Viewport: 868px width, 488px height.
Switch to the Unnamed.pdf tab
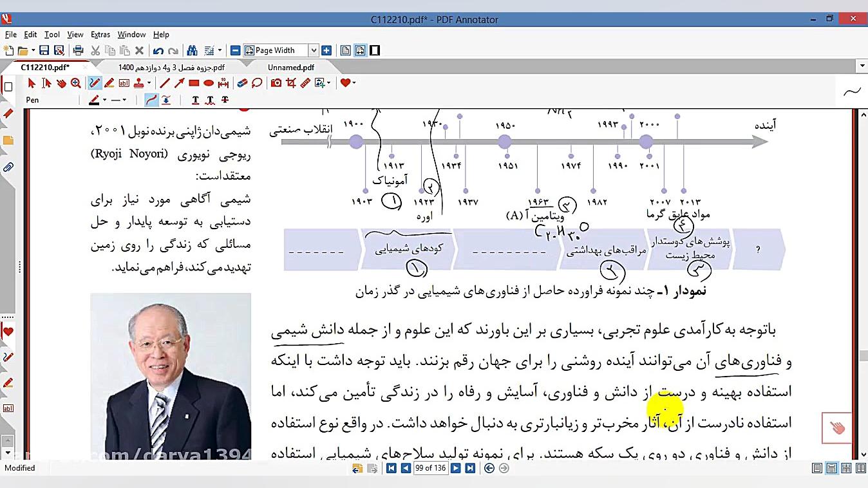click(290, 66)
